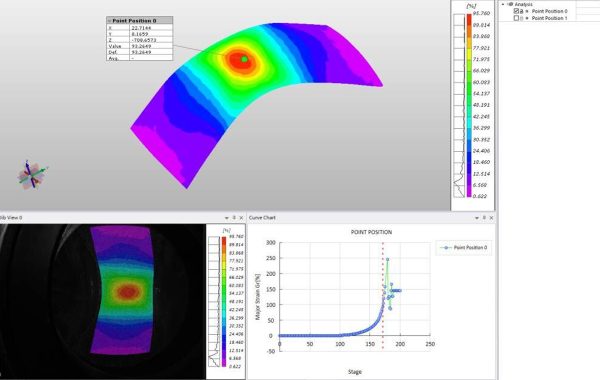Click the Point Position 0 label title
The image size is (600, 380).
coord(134,21)
